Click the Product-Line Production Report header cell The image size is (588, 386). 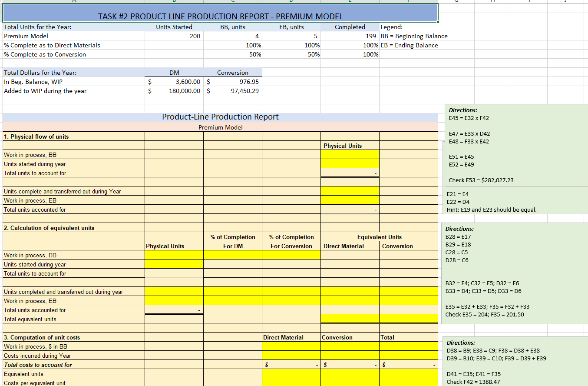[x=220, y=117]
